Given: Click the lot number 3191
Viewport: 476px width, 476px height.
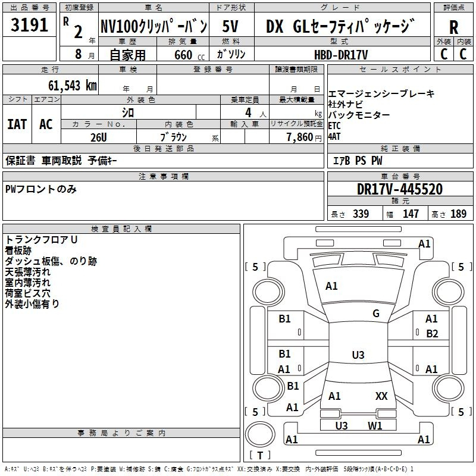Looking at the screenshot, I should 29,26.
